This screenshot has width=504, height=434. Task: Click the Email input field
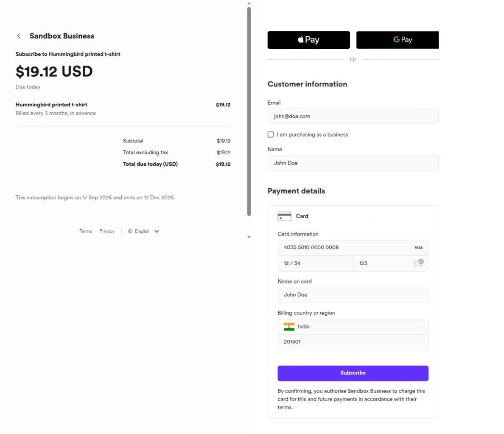click(x=353, y=116)
